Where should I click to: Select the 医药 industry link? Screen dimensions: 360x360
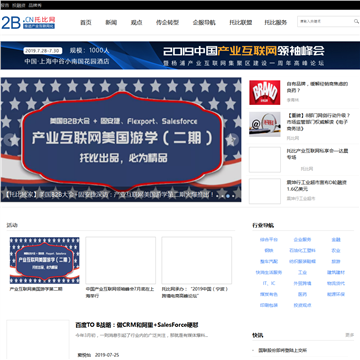[302, 294]
